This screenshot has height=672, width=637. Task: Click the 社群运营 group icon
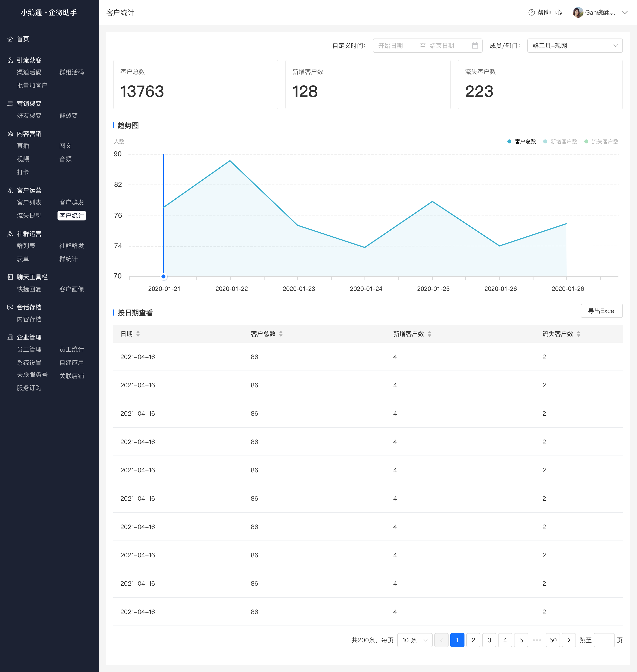(x=10, y=234)
